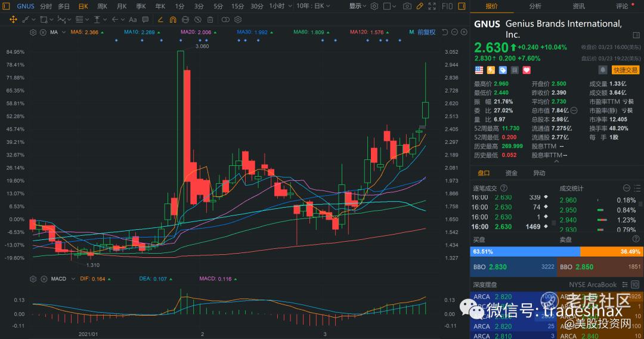Select the 资金 capital flow tab
Image resolution: width=644 pixels, height=339 pixels.
tap(512, 173)
